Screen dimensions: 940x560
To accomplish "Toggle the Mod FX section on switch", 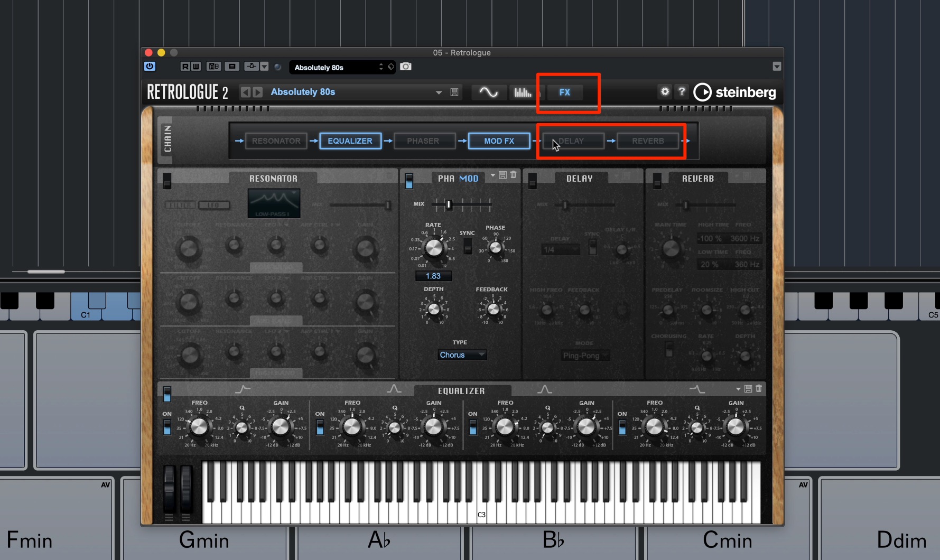I will [409, 181].
